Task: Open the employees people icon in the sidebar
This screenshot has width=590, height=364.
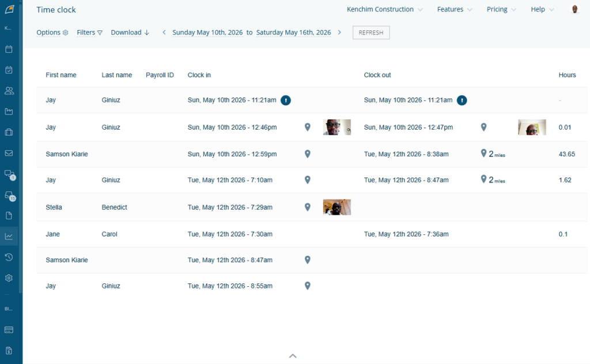Action: (x=9, y=90)
